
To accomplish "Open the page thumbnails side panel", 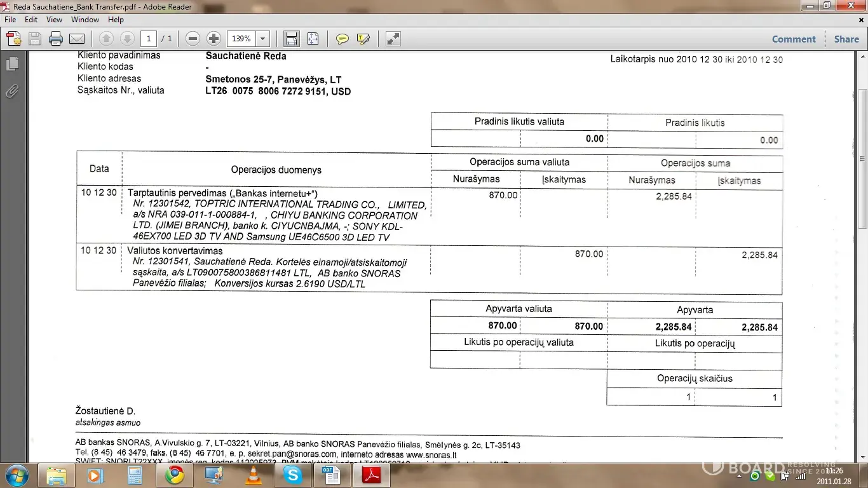I will tap(11, 64).
